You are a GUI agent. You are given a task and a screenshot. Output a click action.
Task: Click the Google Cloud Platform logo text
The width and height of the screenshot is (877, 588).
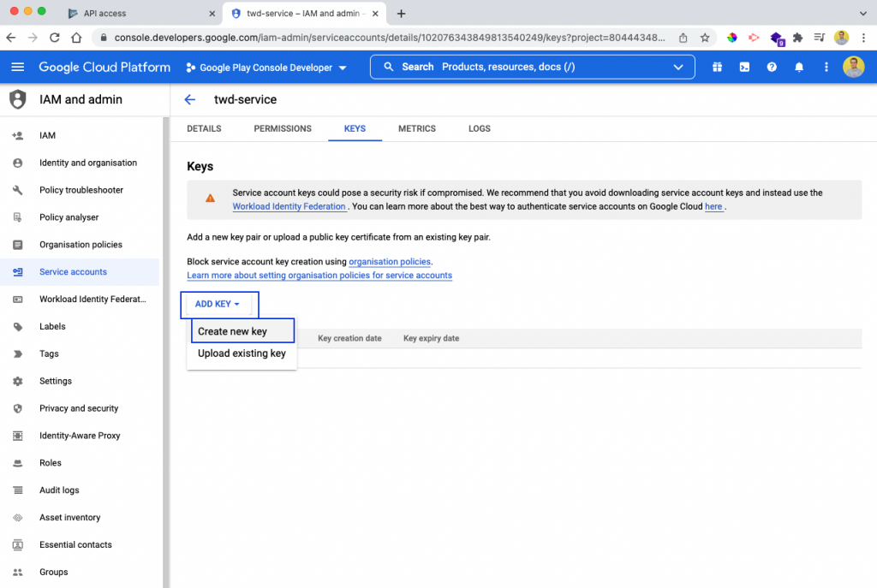click(104, 67)
